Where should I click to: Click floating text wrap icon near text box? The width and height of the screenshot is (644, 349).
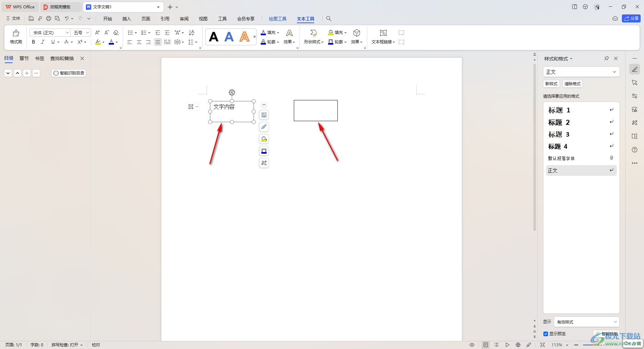click(264, 115)
